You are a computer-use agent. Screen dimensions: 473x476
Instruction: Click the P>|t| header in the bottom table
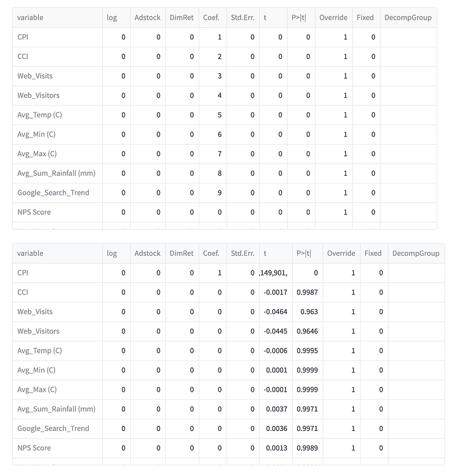[307, 253]
